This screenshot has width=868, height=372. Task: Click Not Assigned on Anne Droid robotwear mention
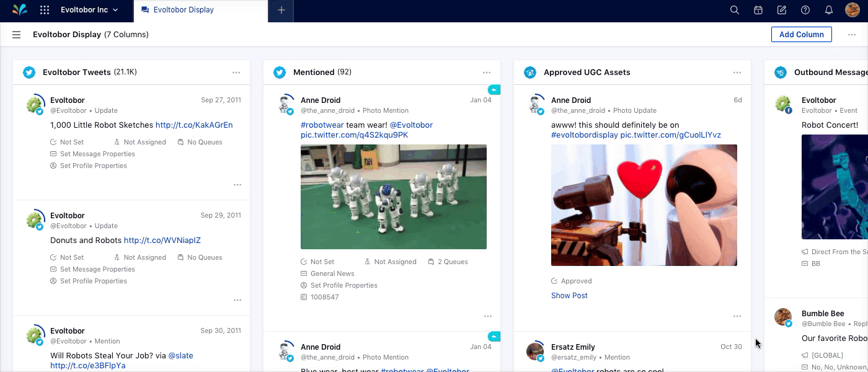[391, 262]
